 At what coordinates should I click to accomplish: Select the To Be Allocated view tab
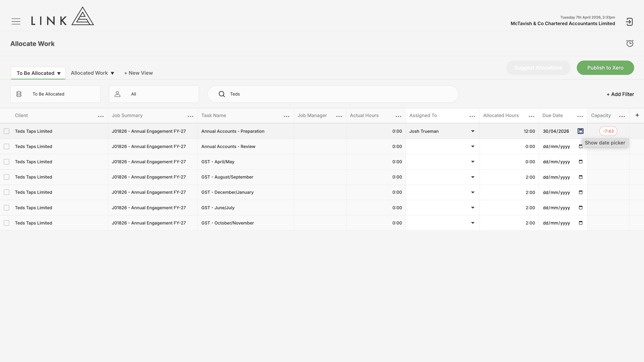(x=38, y=73)
